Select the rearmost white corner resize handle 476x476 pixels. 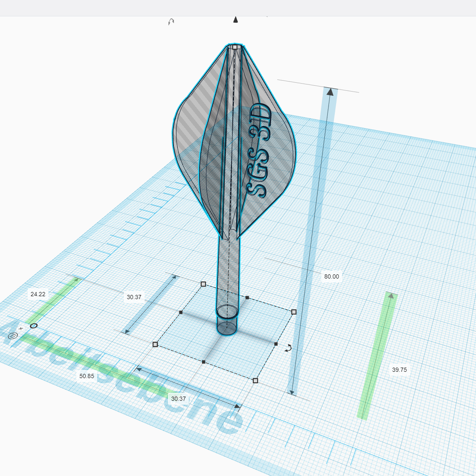tap(203, 284)
